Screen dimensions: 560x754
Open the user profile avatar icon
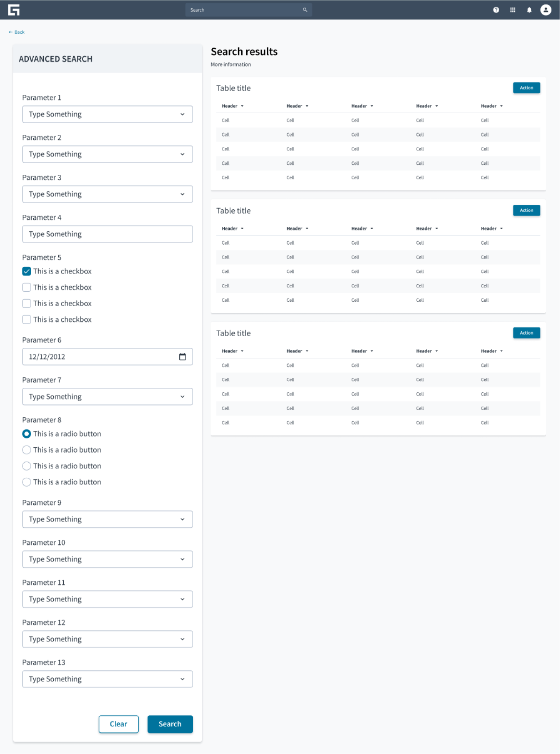(546, 10)
